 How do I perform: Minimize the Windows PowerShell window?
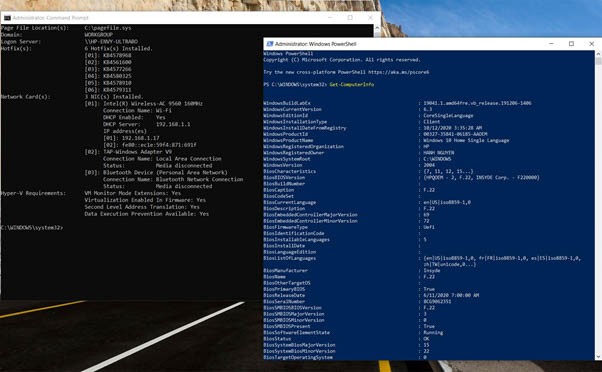tap(551, 44)
